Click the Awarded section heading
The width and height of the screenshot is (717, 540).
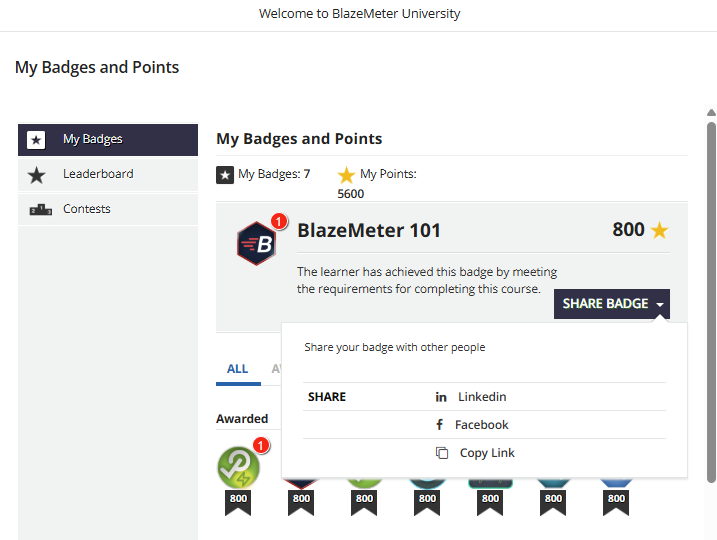(242, 419)
